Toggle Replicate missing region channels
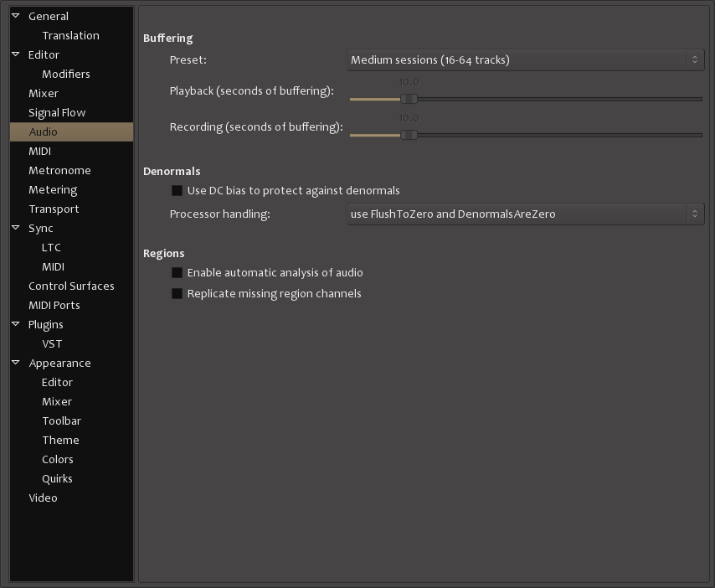The height and width of the screenshot is (588, 715). 177,294
